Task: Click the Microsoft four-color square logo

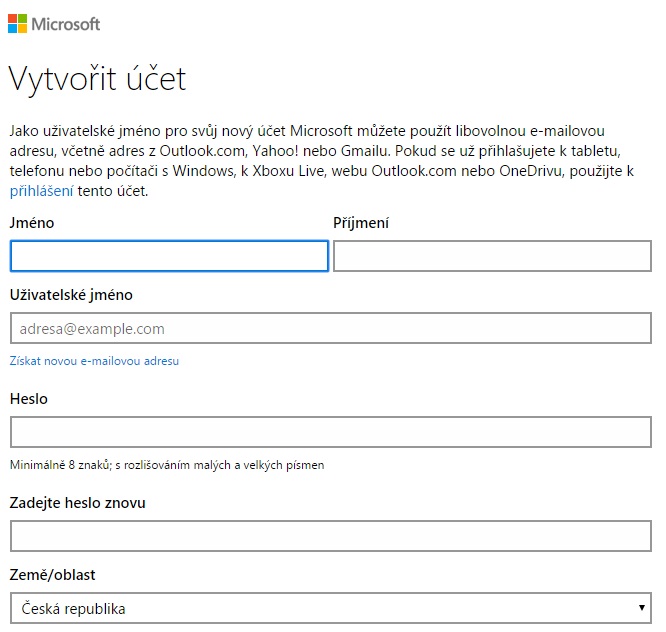Action: [x=17, y=23]
